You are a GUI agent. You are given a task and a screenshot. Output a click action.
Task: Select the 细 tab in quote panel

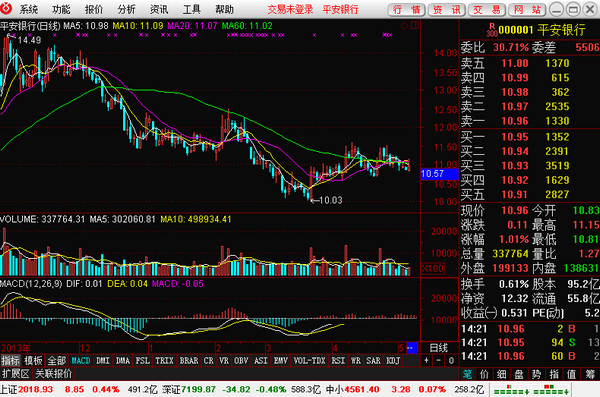[x=502, y=374]
